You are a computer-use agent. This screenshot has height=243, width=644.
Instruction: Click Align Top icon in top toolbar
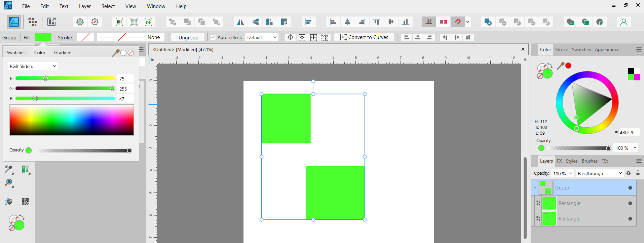tap(377, 22)
